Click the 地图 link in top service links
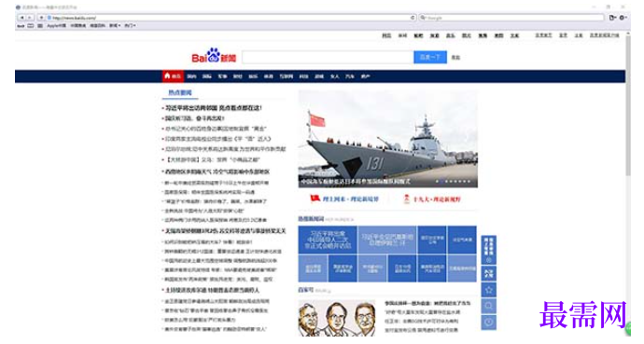 [498, 35]
